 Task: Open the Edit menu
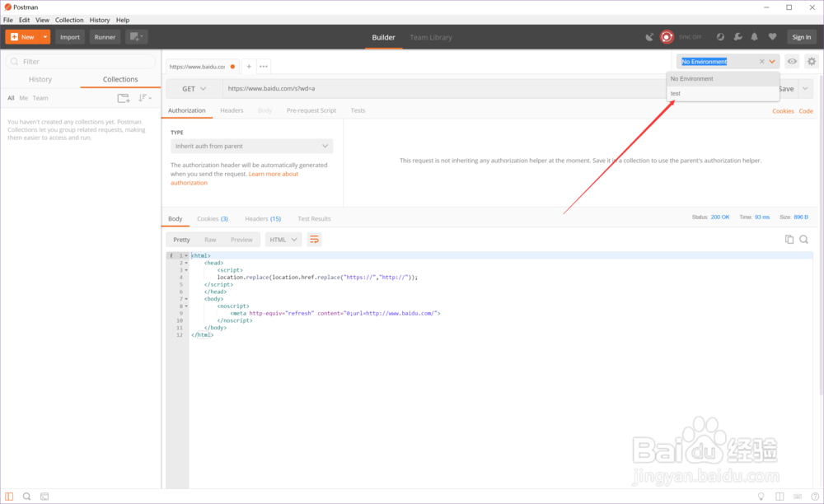[24, 20]
